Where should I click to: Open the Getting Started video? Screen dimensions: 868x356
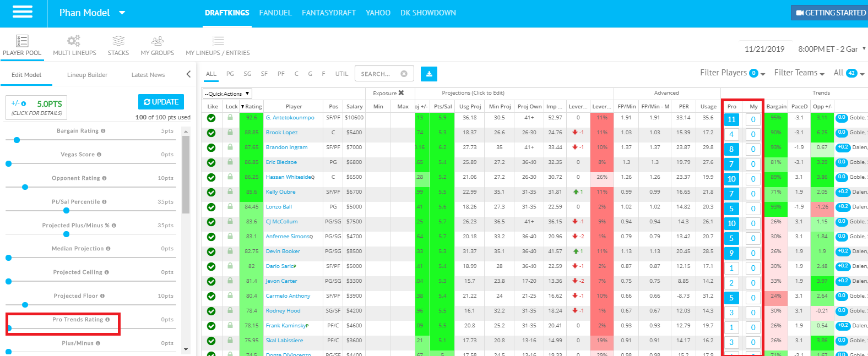(831, 13)
